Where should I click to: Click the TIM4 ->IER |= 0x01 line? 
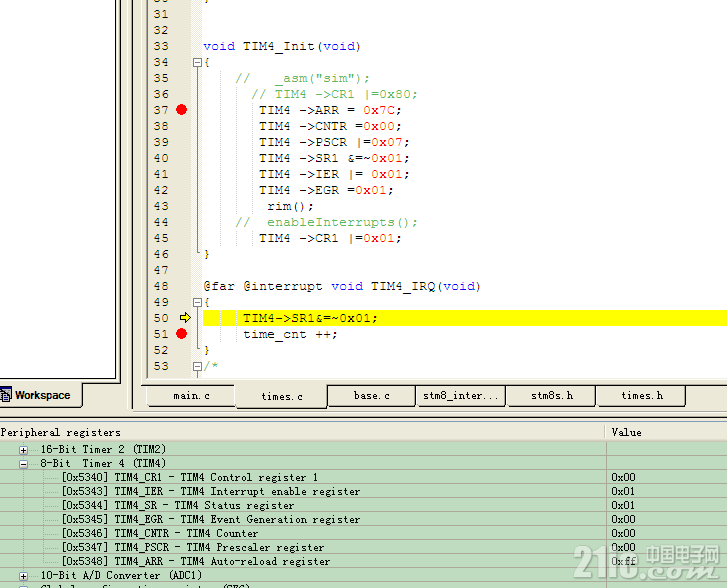click(x=334, y=174)
